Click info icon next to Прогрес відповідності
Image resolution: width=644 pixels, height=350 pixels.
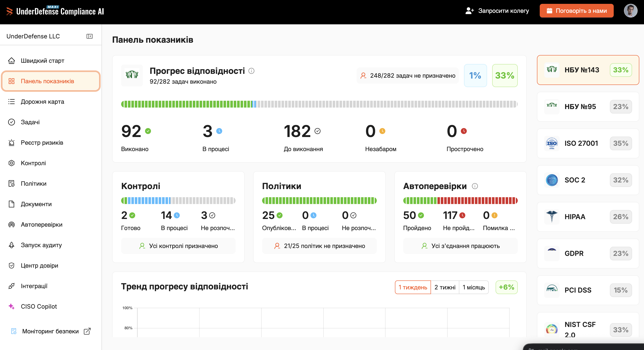[251, 71]
